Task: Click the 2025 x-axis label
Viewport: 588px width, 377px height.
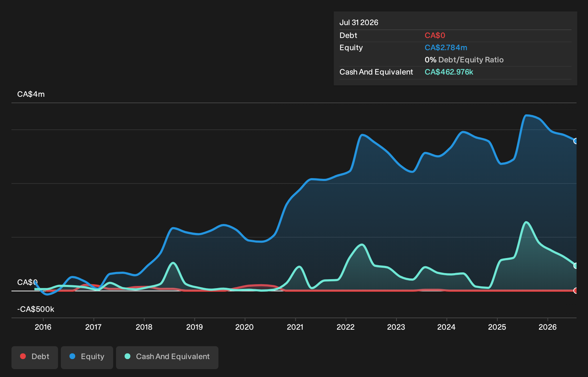Action: point(497,327)
